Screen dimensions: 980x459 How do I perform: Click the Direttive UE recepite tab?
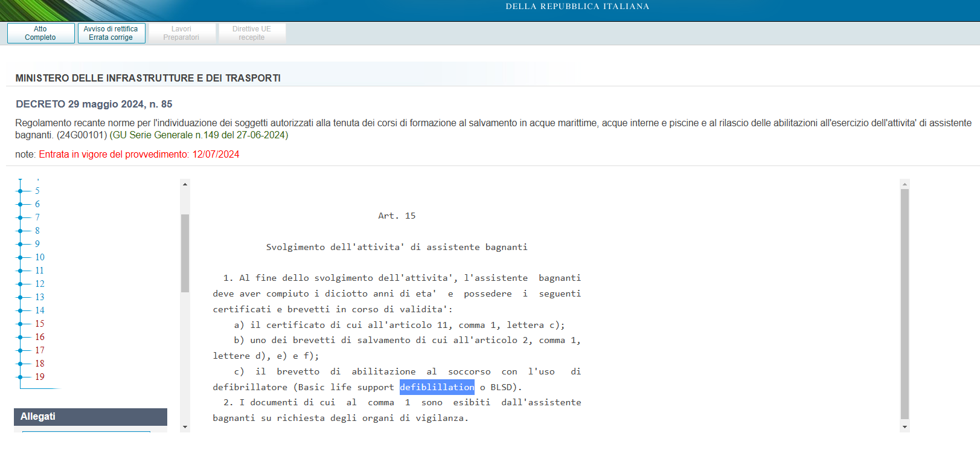pyautogui.click(x=252, y=33)
